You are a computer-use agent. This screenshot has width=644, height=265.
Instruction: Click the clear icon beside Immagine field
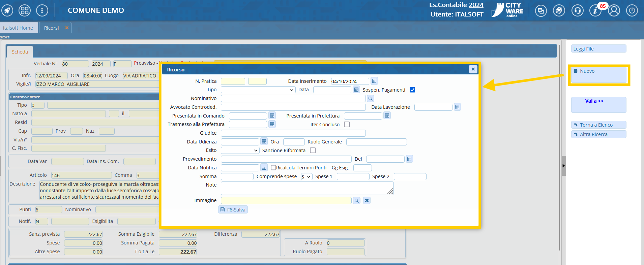click(x=367, y=200)
